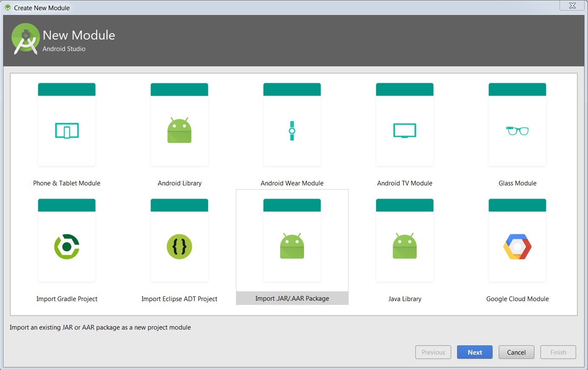Close the Create New Module window
The height and width of the screenshot is (370, 588).
click(572, 6)
